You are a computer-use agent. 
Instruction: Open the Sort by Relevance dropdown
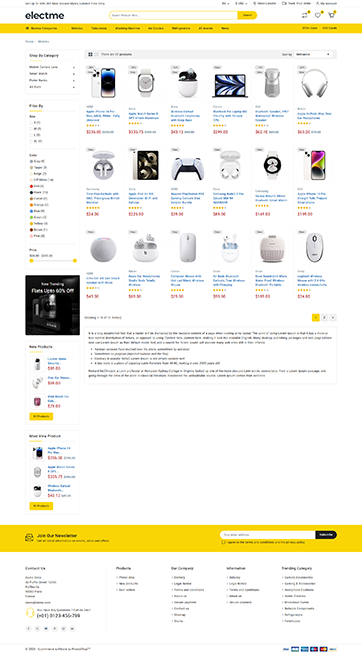click(x=313, y=54)
